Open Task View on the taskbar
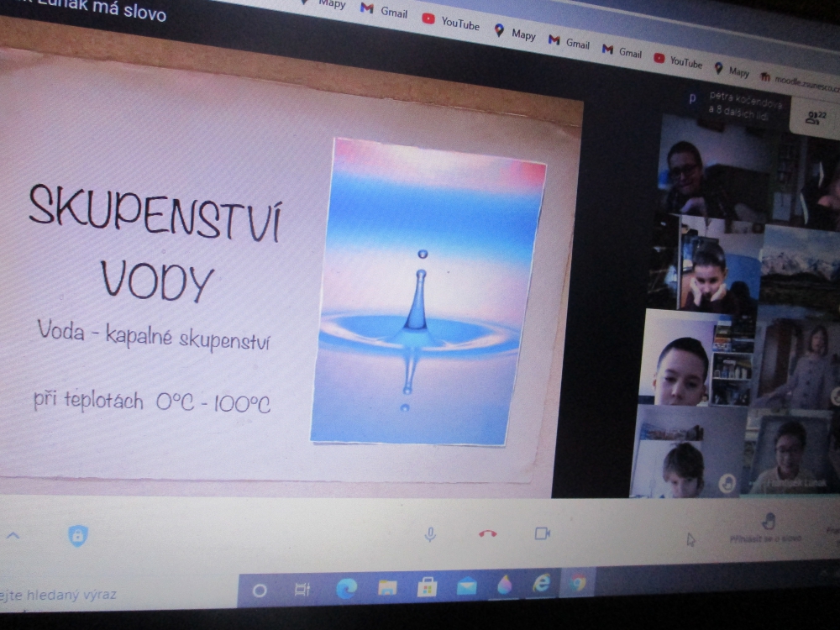 pos(302,590)
